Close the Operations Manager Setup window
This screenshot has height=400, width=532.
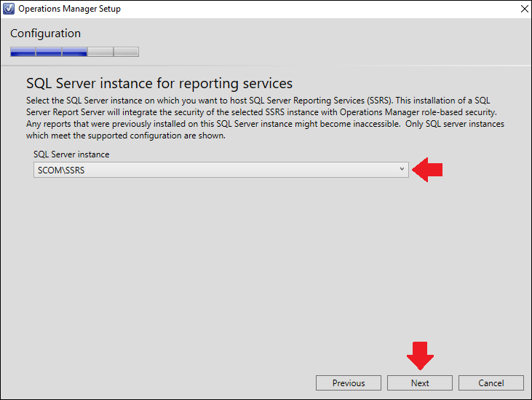(x=524, y=9)
